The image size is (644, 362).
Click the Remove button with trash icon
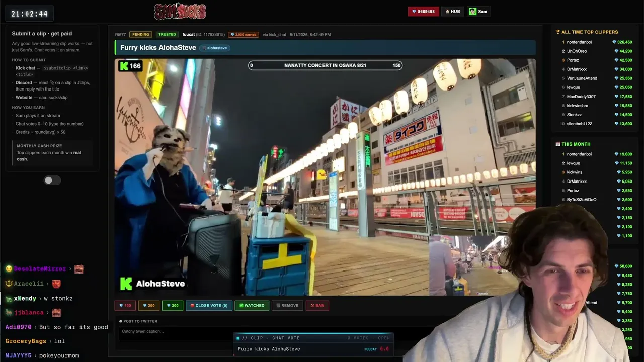pos(287,305)
